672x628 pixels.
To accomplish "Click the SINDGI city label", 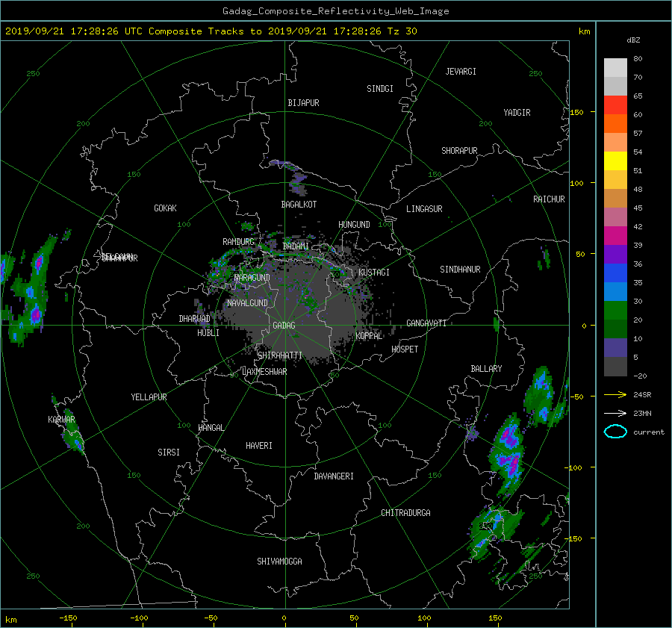I will pyautogui.click(x=380, y=89).
